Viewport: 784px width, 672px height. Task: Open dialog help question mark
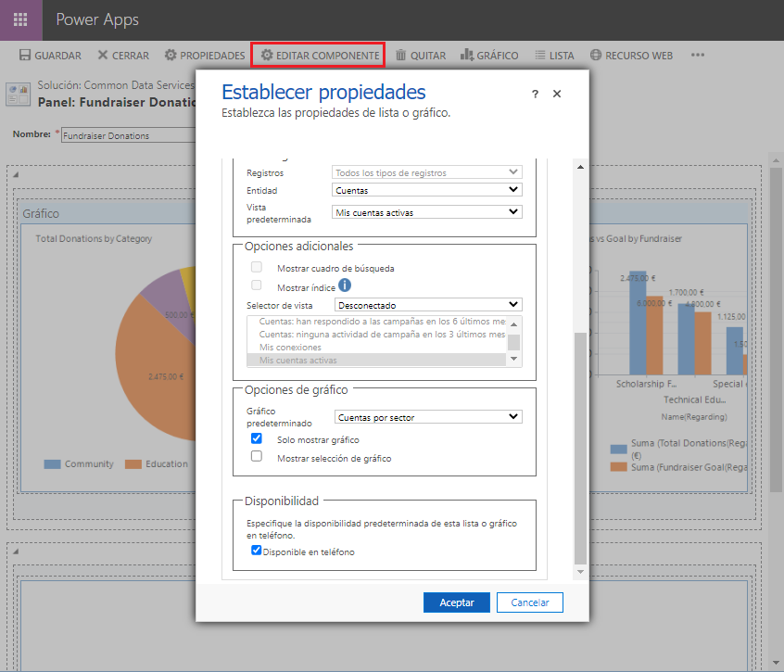(x=535, y=94)
